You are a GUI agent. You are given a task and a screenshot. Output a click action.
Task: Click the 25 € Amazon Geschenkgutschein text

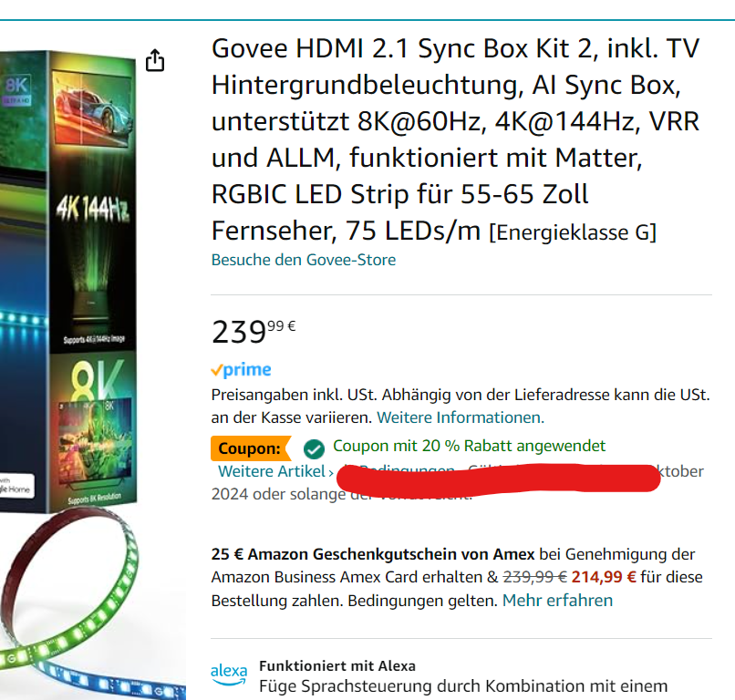click(x=373, y=554)
